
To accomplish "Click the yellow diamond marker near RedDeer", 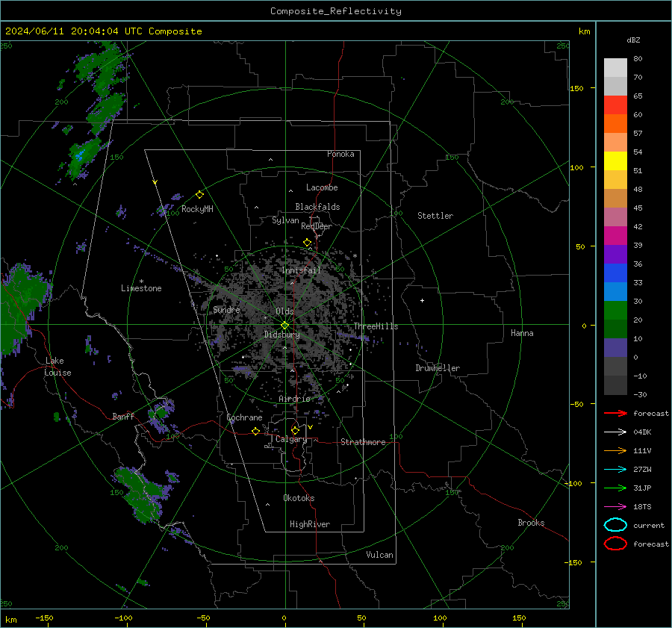I will pyautogui.click(x=307, y=243).
